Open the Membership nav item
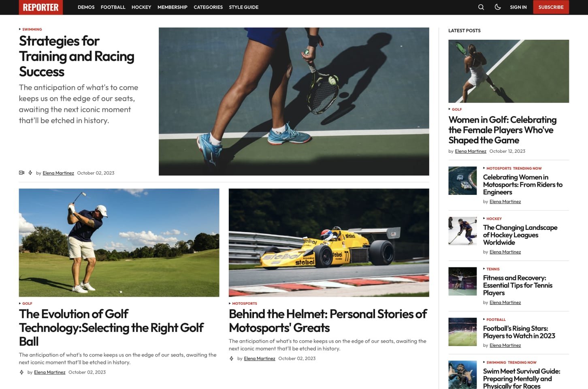588x389 pixels. coord(172,7)
